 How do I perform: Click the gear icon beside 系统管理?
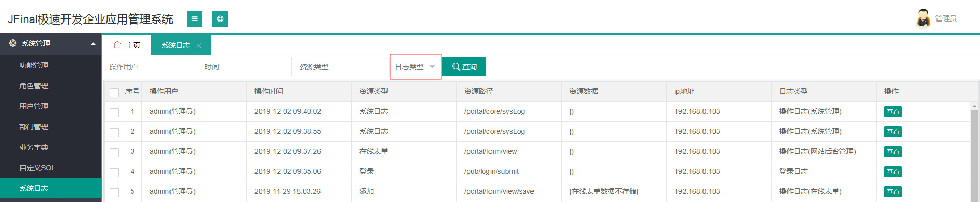coord(13,43)
